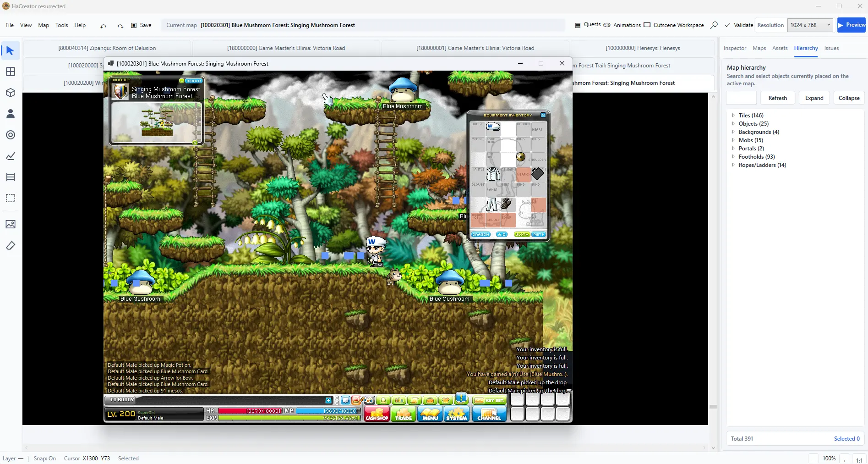Click the white coat item in Equipment Inventory
Image resolution: width=868 pixels, height=464 pixels.
pos(493,174)
